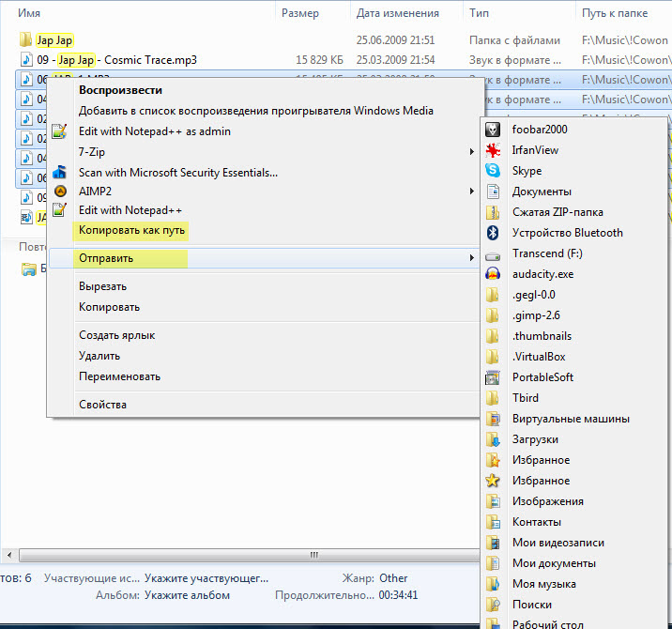This screenshot has width=672, height=629.
Task: Click the Microsoft Security Essentials icon
Action: point(59,172)
